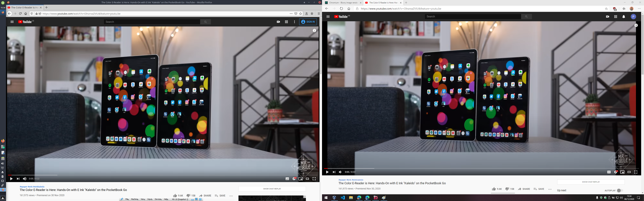644x201 pixels.
Task: Click notifications bell in Edge YouTube header
Action: coord(624,17)
